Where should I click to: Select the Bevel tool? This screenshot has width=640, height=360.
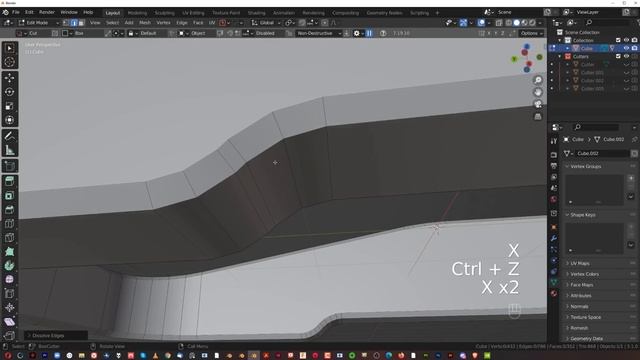coord(9,209)
